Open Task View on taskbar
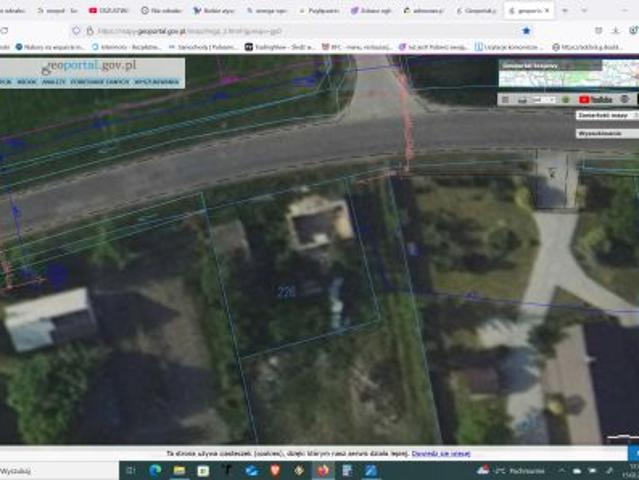Image resolution: width=639 pixels, height=480 pixels. click(x=131, y=471)
